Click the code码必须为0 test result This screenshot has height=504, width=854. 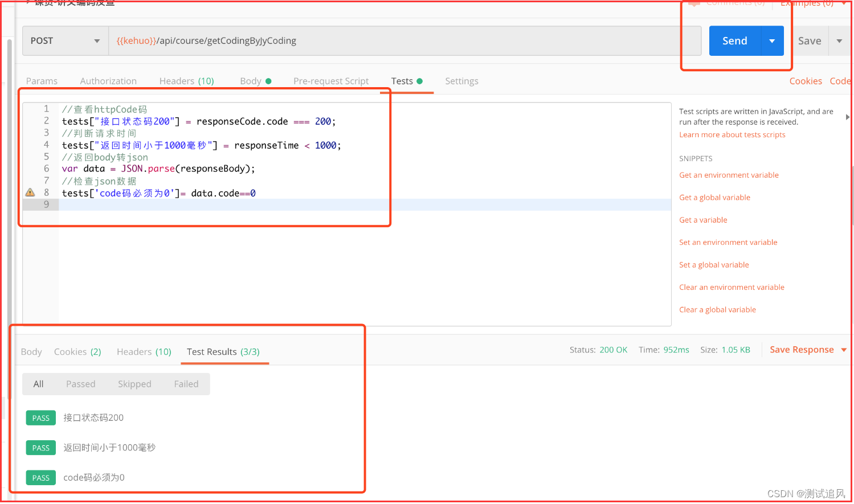94,478
